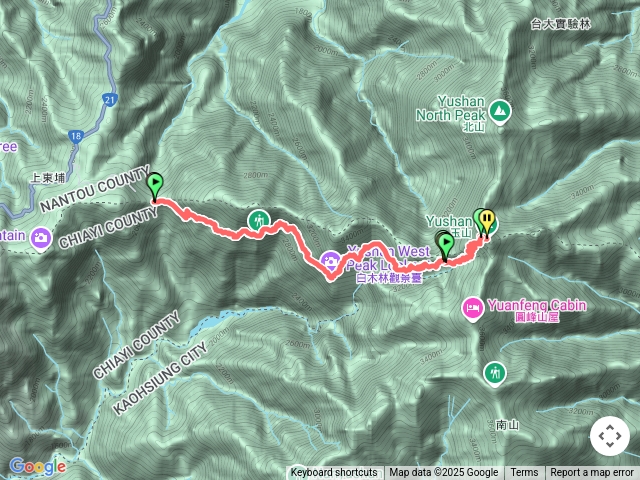This screenshot has width=640, height=480.
Task: Open the Terms link
Action: tap(524, 473)
